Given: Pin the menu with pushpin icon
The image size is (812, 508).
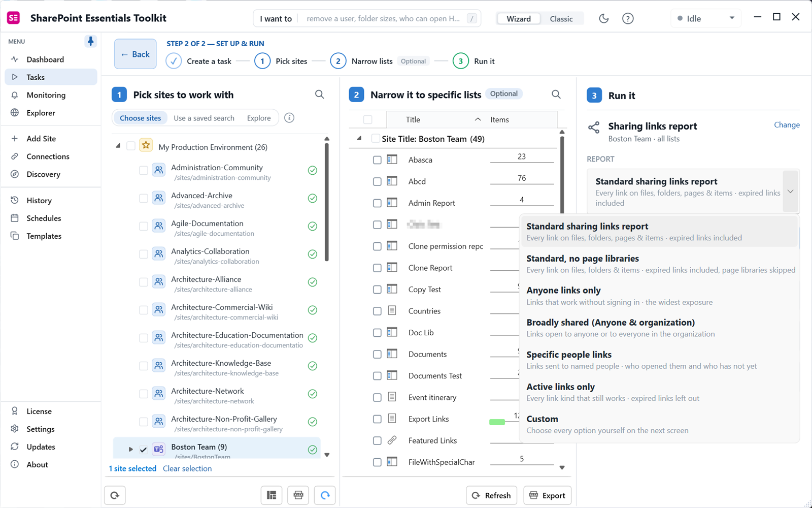Looking at the screenshot, I should coord(90,41).
